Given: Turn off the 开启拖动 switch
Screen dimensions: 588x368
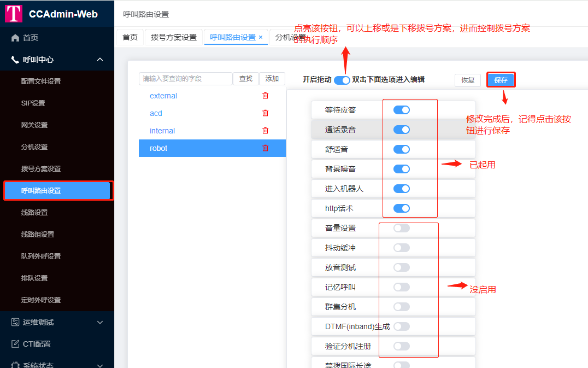Looking at the screenshot, I should [342, 79].
